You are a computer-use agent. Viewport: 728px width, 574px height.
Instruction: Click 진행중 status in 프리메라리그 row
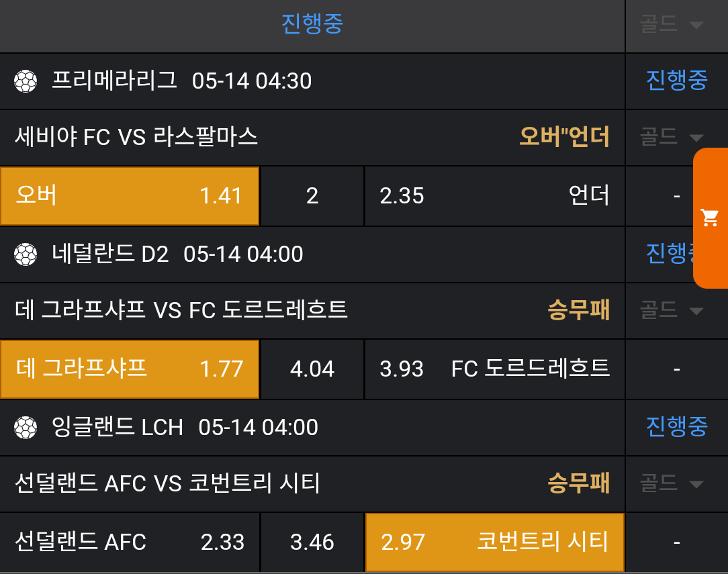[676, 81]
